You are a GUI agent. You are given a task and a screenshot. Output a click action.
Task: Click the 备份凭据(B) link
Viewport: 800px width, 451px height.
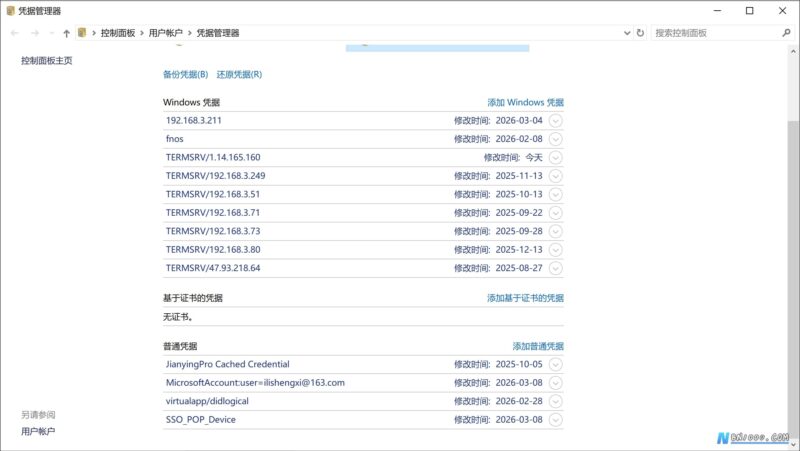click(186, 74)
